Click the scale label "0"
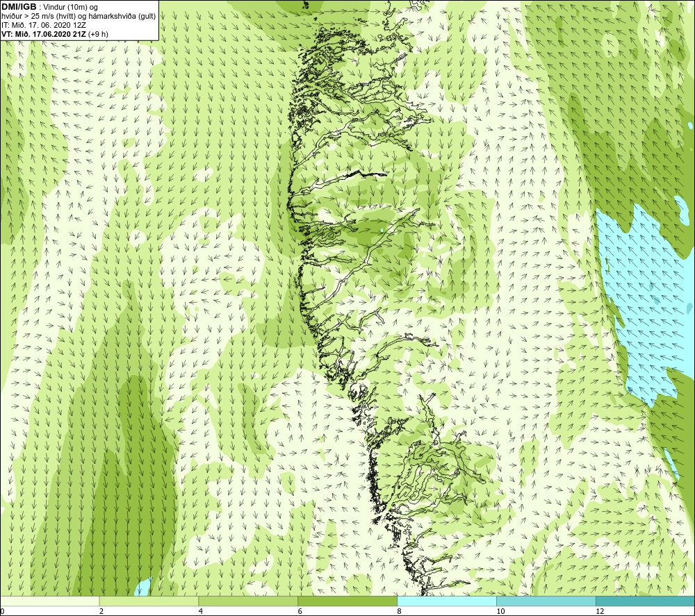 (2, 612)
